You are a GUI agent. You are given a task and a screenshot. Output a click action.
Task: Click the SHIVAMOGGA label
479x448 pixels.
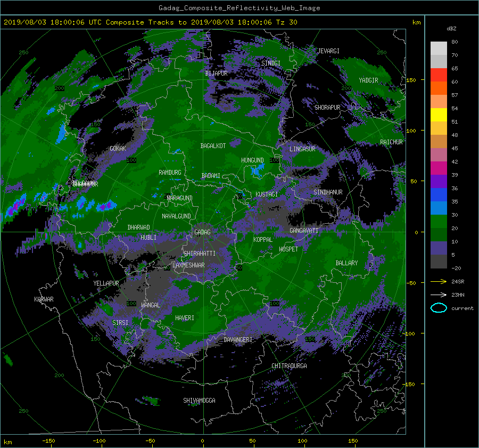tap(199, 401)
